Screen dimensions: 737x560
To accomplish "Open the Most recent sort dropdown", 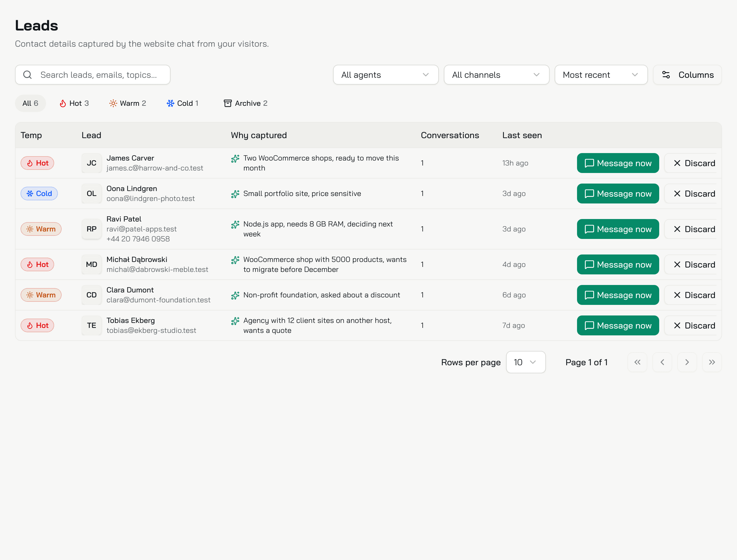I will click(x=601, y=75).
